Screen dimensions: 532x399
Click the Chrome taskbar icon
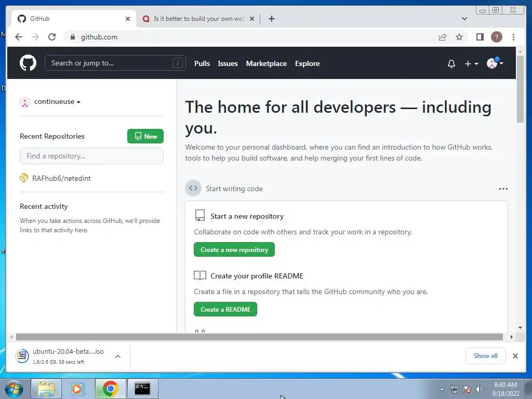pyautogui.click(x=110, y=389)
